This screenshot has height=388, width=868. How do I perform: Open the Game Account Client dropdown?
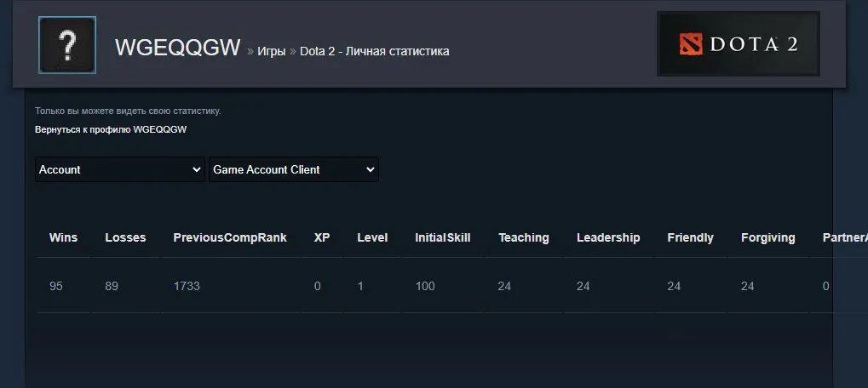point(293,169)
